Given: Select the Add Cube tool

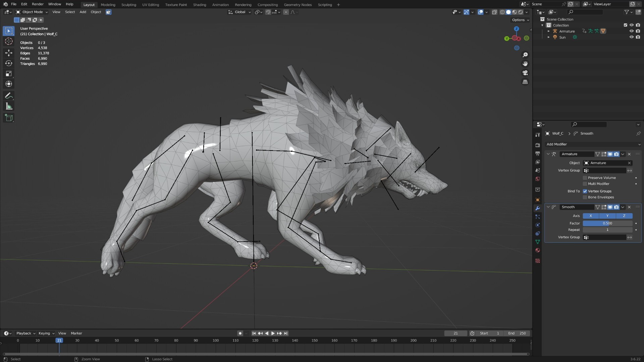Looking at the screenshot, I should pos(9,118).
